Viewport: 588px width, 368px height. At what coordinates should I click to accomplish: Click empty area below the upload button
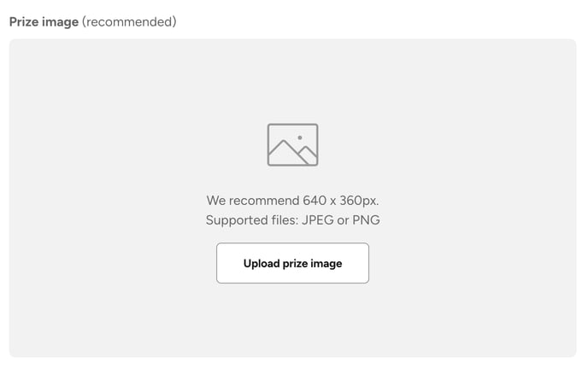click(x=292, y=318)
